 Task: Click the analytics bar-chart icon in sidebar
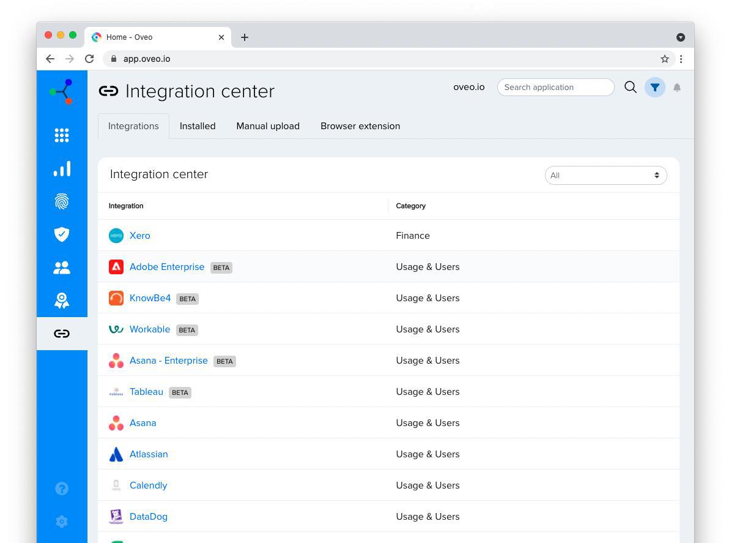coord(62,169)
